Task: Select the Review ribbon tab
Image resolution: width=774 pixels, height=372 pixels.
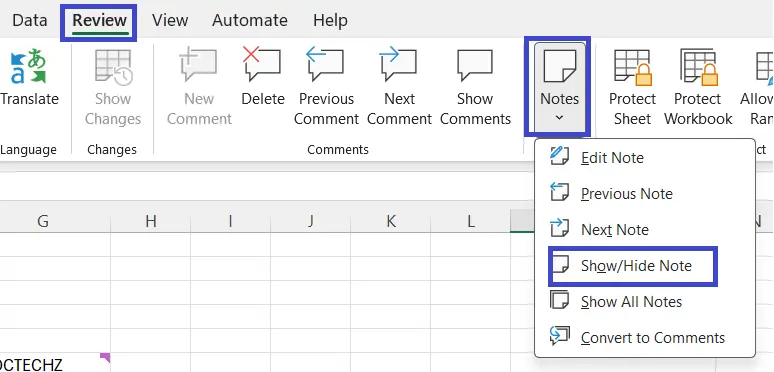Action: click(x=99, y=20)
